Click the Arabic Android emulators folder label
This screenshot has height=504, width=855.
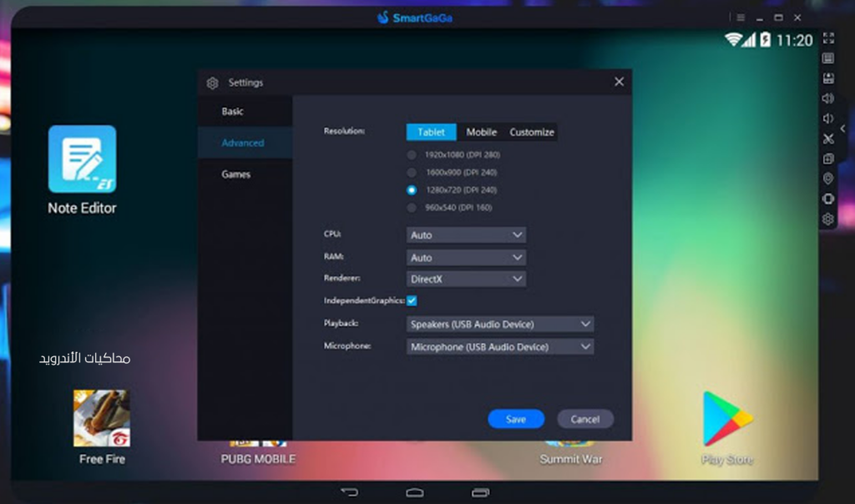click(85, 358)
